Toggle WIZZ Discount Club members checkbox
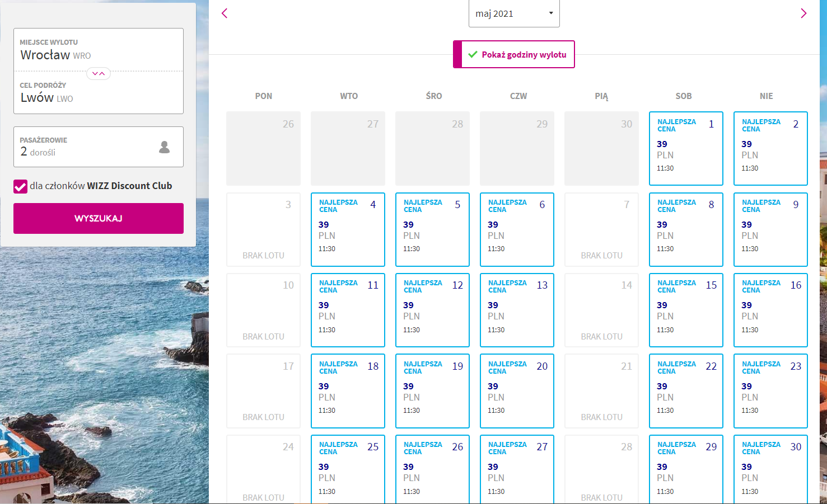The height and width of the screenshot is (504, 827). point(20,186)
